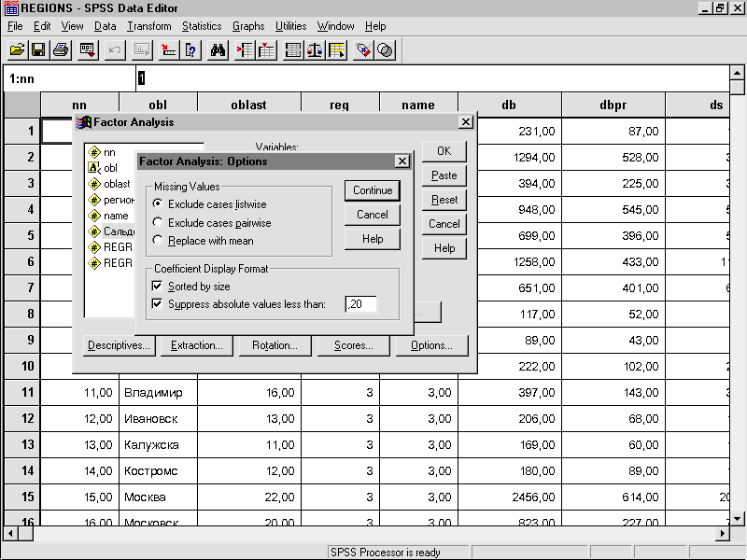The width and height of the screenshot is (747, 560).
Task: Click the Undo arrow toolbar icon
Action: (x=114, y=50)
